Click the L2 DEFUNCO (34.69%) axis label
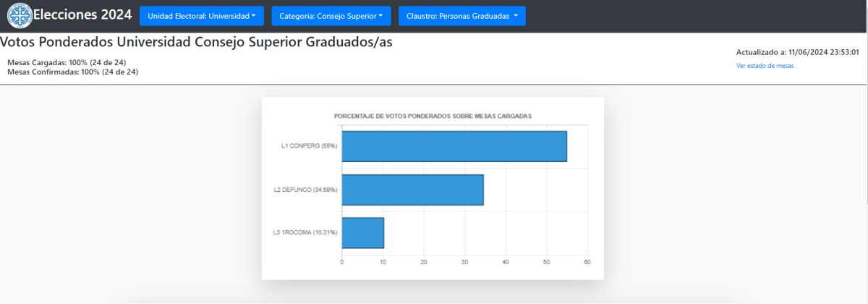 point(305,190)
